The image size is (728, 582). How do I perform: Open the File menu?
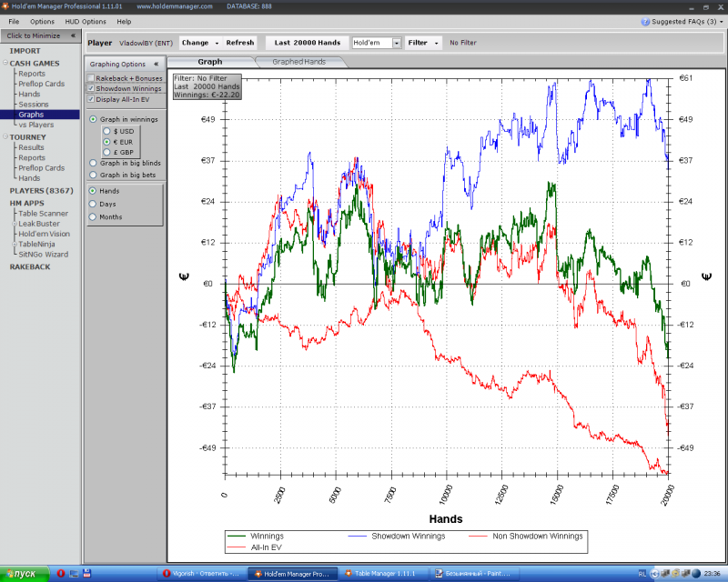pos(14,21)
